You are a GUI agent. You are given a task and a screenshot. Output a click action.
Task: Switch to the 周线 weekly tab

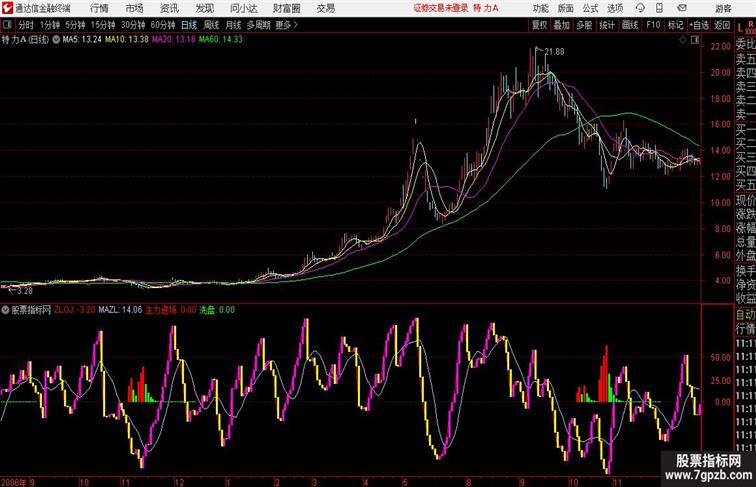point(211,25)
